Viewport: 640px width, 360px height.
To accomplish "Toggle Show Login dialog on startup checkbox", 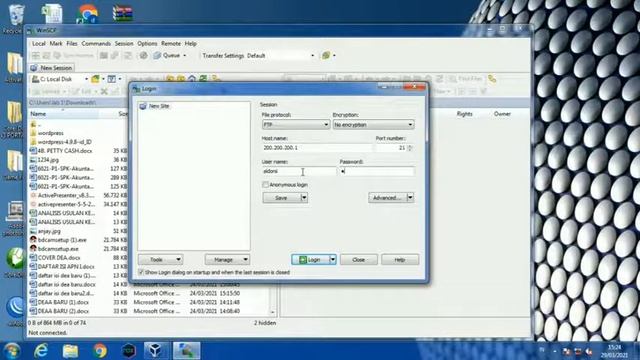I will point(141,272).
